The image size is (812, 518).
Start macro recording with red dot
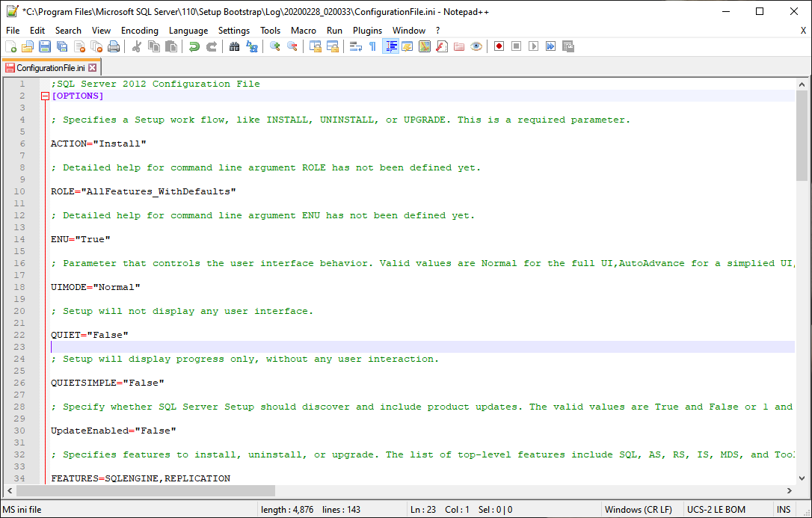click(x=499, y=46)
